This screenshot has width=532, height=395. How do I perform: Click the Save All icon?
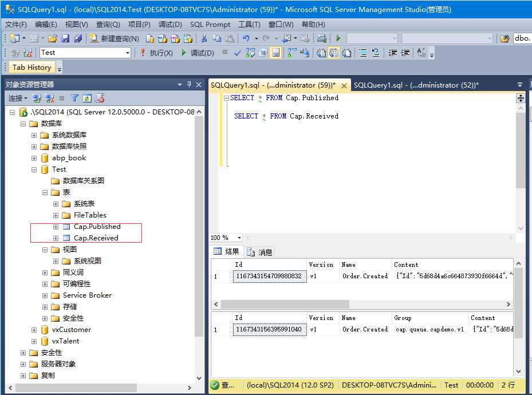pyautogui.click(x=78, y=38)
